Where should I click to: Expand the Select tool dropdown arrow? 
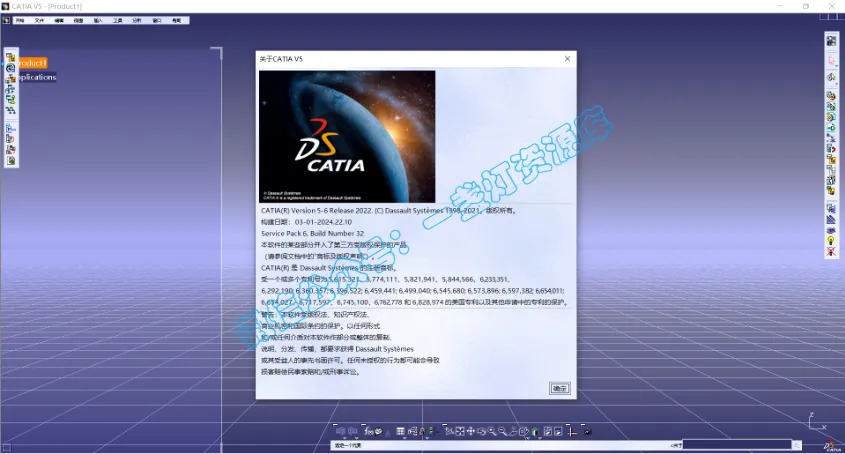click(836, 66)
